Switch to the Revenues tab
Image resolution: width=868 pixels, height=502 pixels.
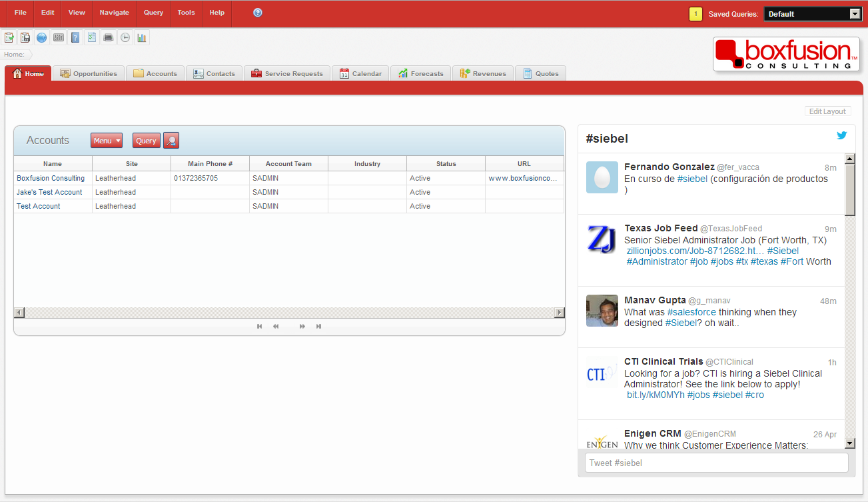[483, 73]
